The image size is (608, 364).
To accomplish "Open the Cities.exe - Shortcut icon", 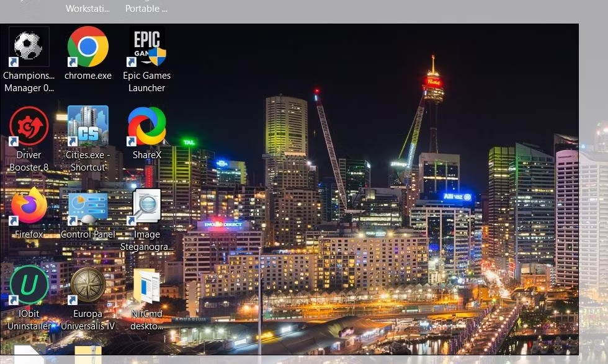I will tap(88, 126).
